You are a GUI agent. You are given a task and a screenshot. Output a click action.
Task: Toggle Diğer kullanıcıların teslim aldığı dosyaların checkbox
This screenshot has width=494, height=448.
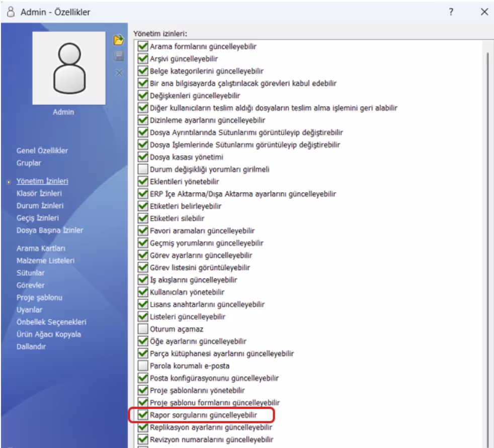pos(143,108)
